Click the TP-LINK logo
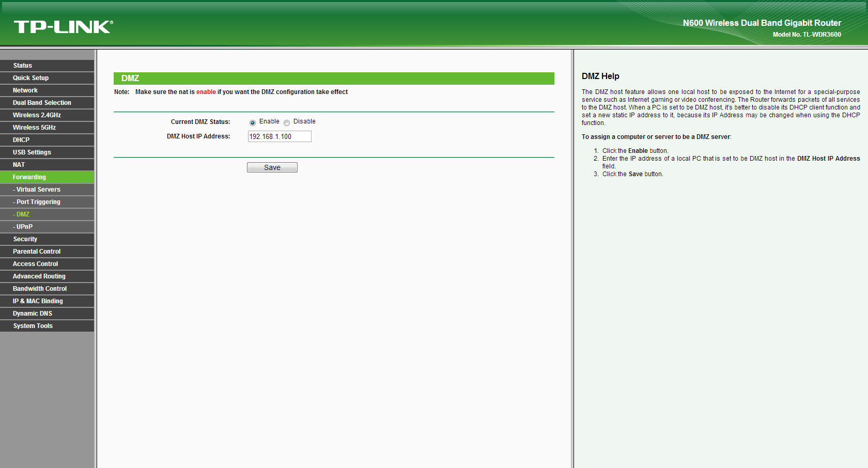Screen dimensions: 868x468 click(64, 27)
